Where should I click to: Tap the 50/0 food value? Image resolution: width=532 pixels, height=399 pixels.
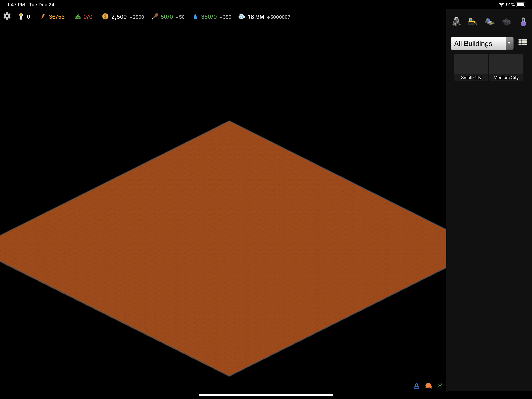(x=167, y=17)
